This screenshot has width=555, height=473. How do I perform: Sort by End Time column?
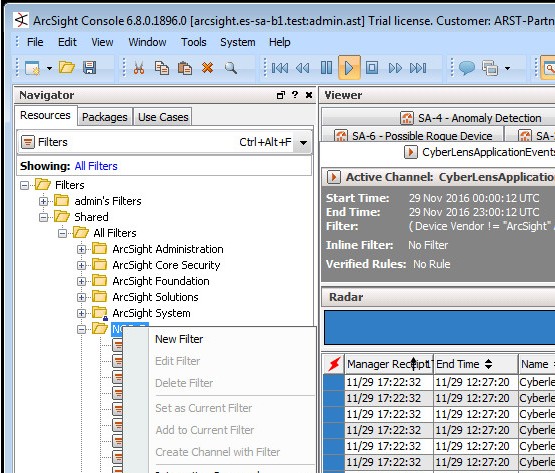[x=476, y=364]
